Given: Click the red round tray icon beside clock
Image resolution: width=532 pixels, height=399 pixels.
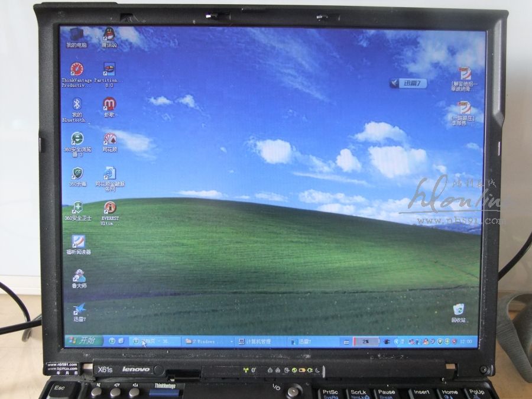Looking at the screenshot, I should (454, 341).
